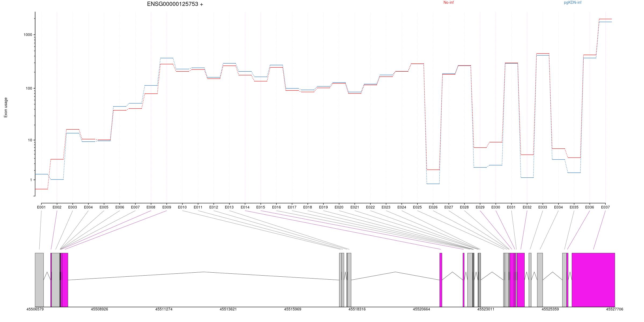Click exon label E006
The height and width of the screenshot is (322, 644).
click(120, 207)
